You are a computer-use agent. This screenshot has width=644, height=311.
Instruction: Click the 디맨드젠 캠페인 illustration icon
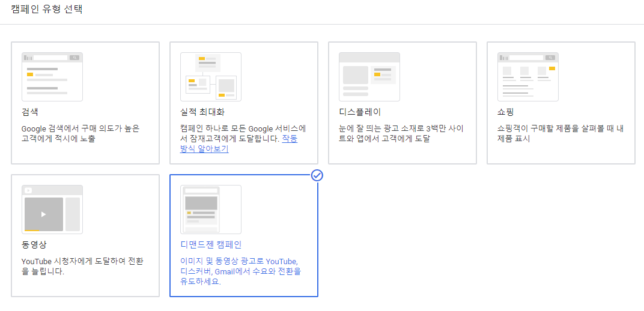(211, 210)
